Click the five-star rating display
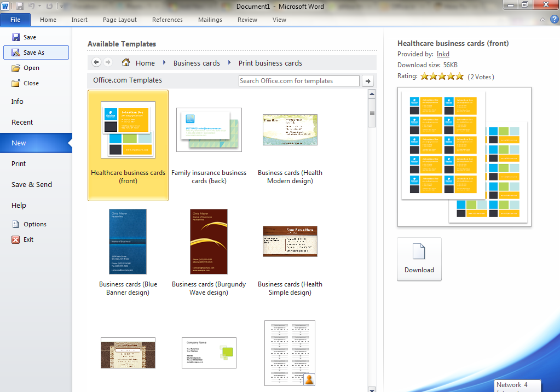Viewport: 560px width, 392px height. [x=442, y=77]
